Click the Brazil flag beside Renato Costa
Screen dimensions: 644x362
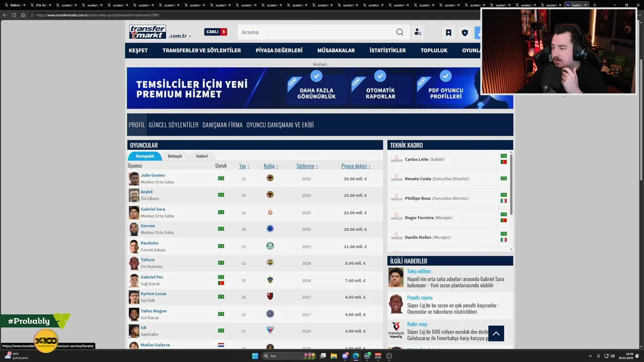point(504,178)
